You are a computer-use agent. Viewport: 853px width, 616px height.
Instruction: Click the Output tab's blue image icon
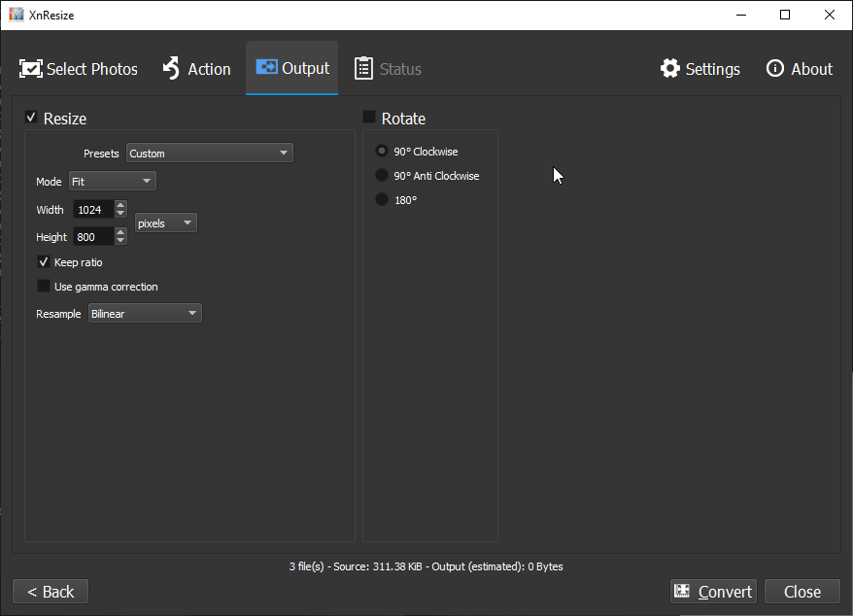265,68
